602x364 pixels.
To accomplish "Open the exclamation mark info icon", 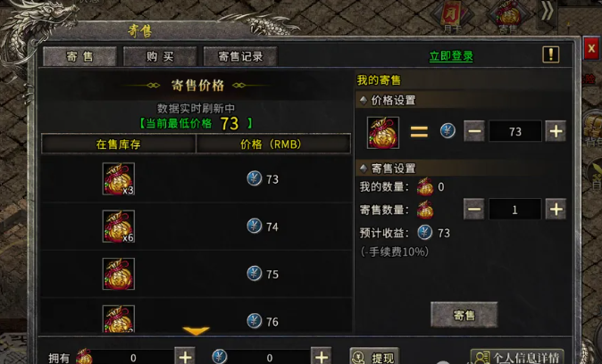I will (550, 54).
